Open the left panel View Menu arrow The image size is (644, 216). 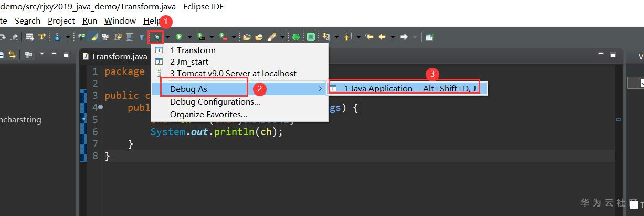(41, 54)
